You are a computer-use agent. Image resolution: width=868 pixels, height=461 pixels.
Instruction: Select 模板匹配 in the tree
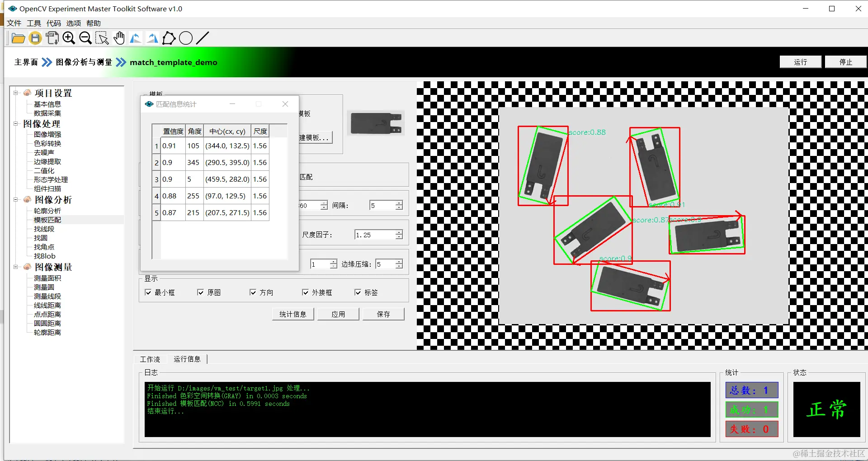pyautogui.click(x=47, y=220)
